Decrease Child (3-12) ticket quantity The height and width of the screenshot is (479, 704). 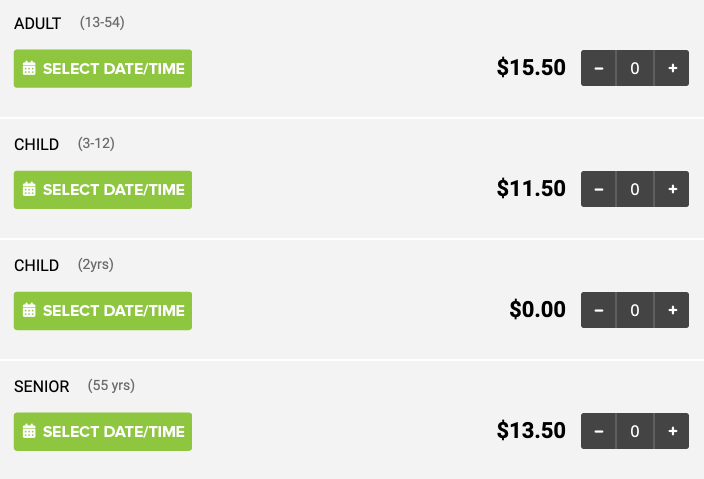coord(598,189)
